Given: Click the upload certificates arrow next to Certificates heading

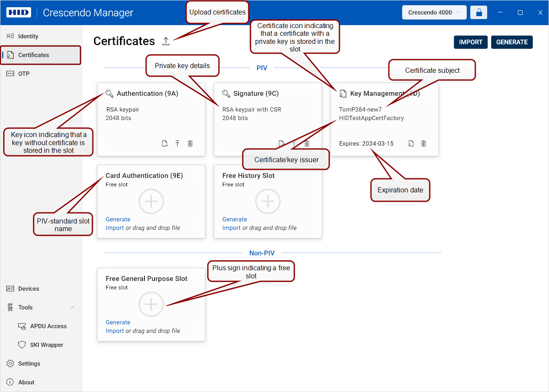Looking at the screenshot, I should pos(166,41).
